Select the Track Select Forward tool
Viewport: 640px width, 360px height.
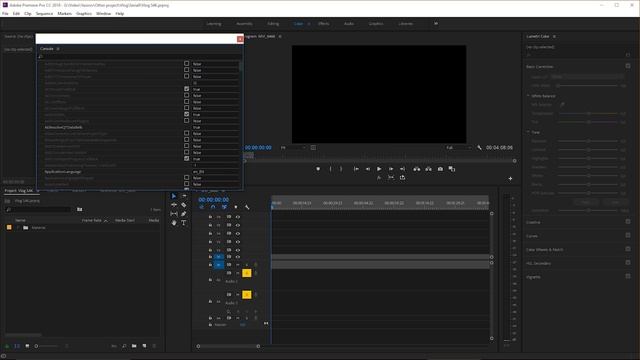(x=184, y=196)
